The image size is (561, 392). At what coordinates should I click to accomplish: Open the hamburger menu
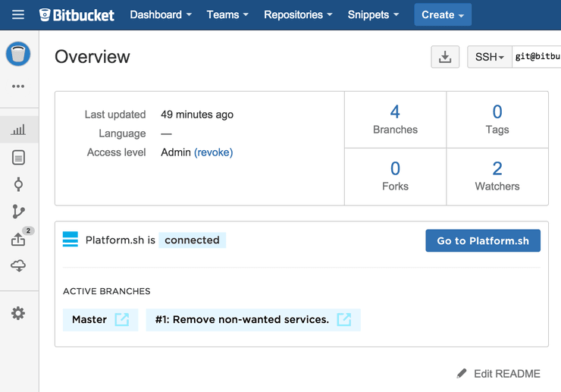click(x=18, y=14)
